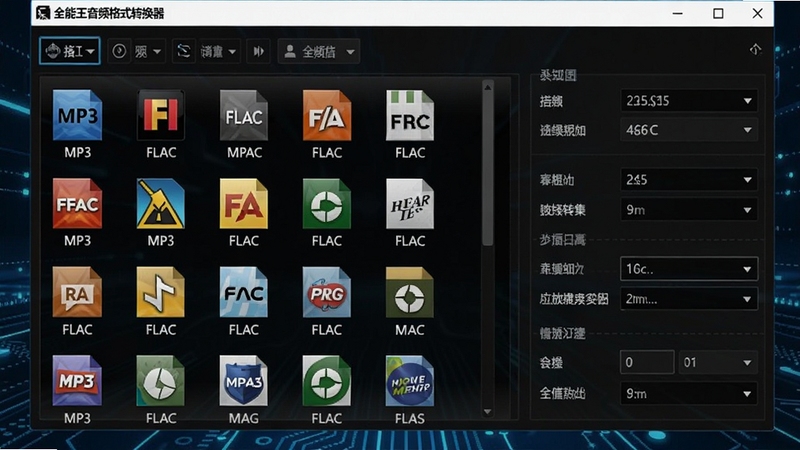Click the app icon in the title bar

[x=43, y=13]
